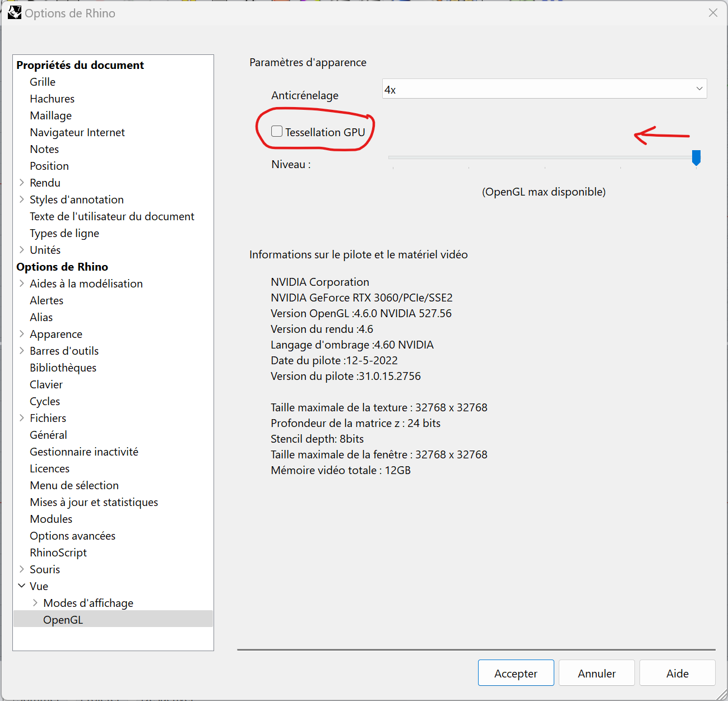This screenshot has width=728, height=701.
Task: Click Propriétés du document heading
Action: [80, 65]
